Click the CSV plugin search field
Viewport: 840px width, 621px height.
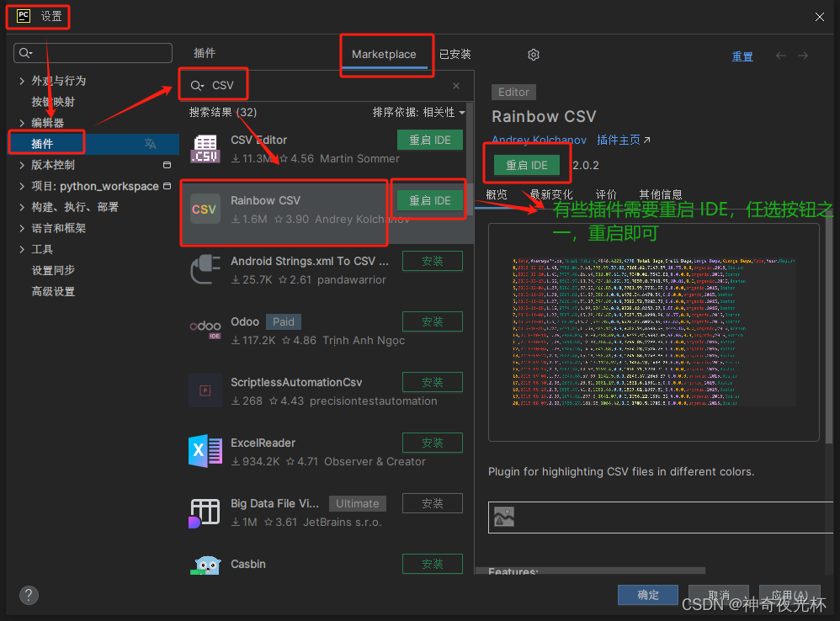[326, 86]
